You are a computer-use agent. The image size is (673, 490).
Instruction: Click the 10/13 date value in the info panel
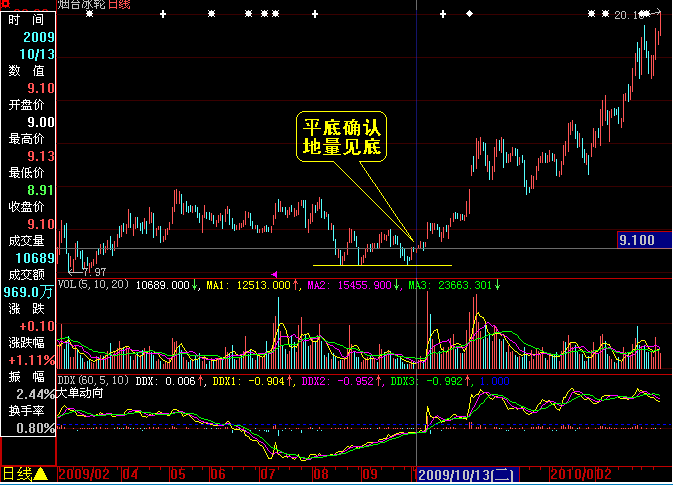(x=37, y=54)
